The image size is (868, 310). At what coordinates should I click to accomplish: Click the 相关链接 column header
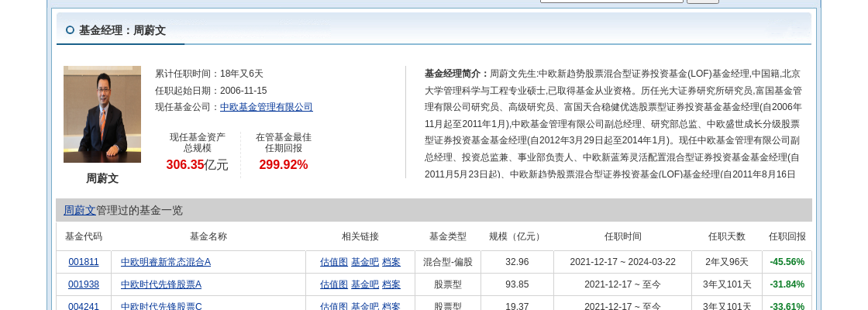(360, 236)
